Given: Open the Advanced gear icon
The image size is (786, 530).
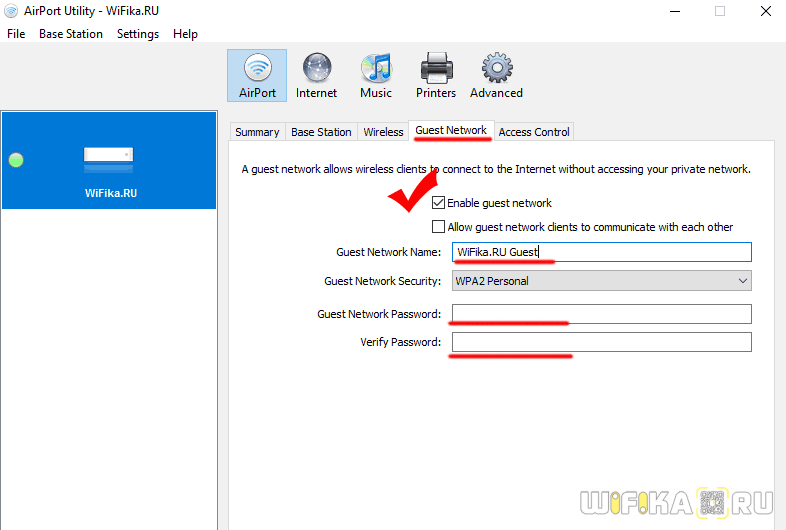Looking at the screenshot, I should (x=496, y=76).
